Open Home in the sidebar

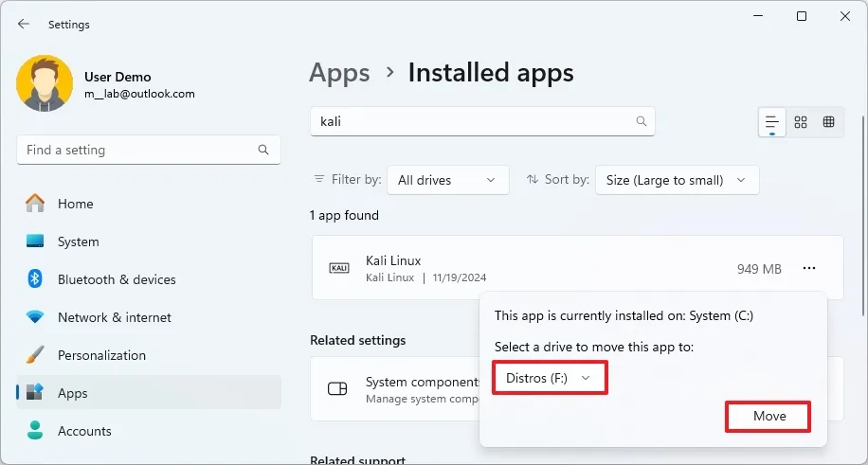point(149,204)
